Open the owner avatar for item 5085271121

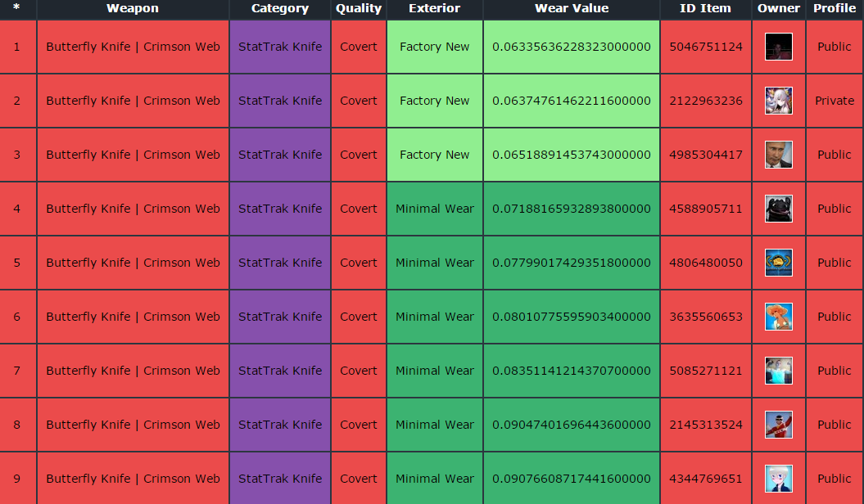(779, 371)
